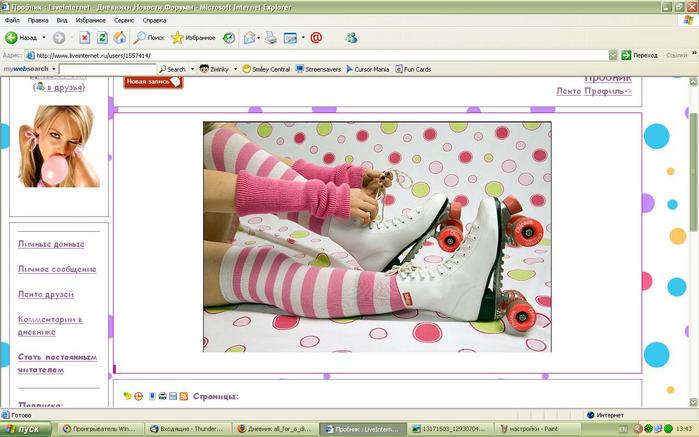The height and width of the screenshot is (437, 699).
Task: Click the Личное сообщение sidebar link
Action: [x=57, y=269]
